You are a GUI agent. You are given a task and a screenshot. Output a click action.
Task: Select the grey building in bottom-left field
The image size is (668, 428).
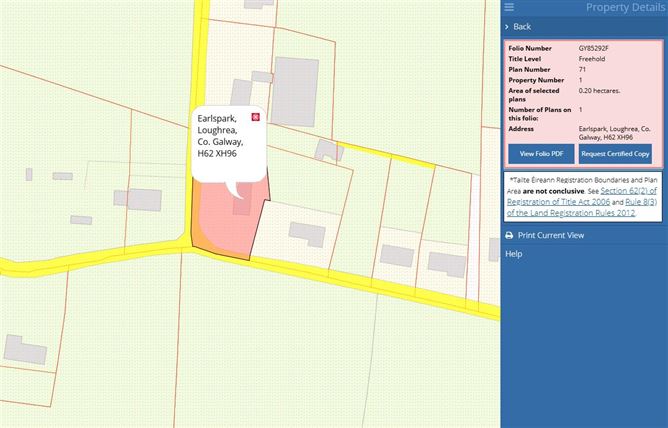[x=25, y=350]
